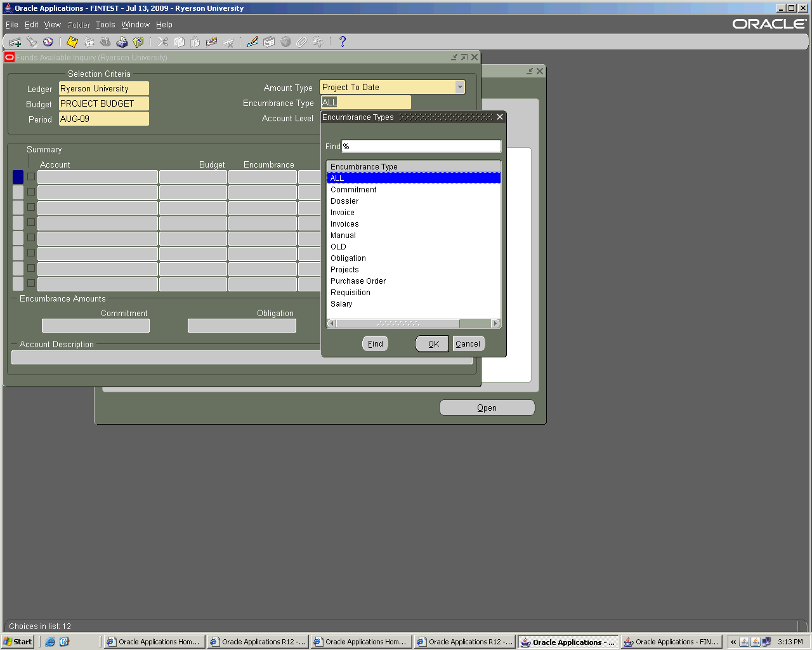
Task: Open the Tools menu
Action: [x=105, y=25]
